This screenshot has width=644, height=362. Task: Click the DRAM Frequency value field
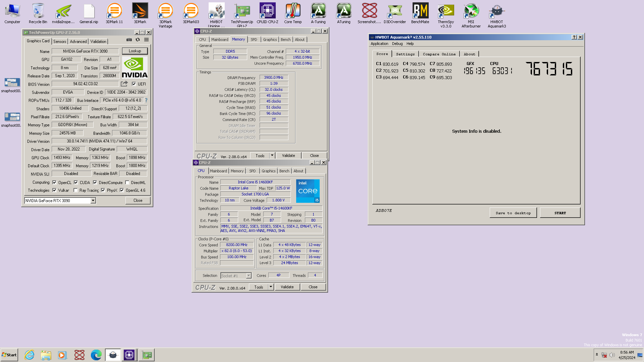pos(274,77)
